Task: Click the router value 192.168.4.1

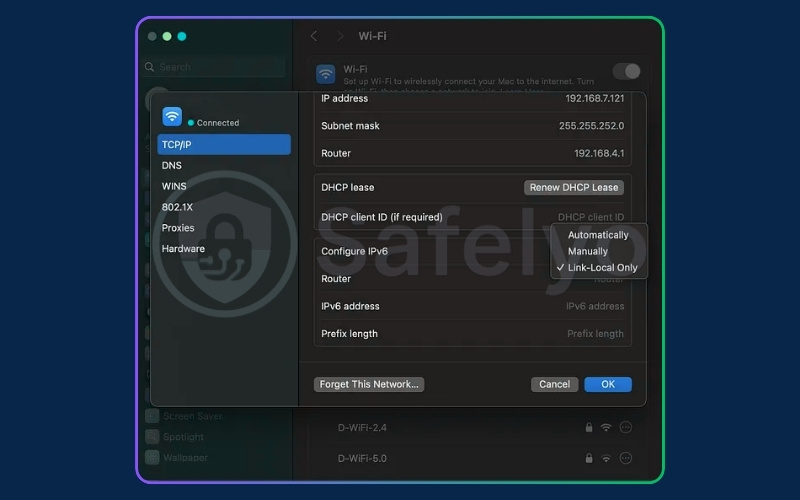Action: [x=599, y=154]
